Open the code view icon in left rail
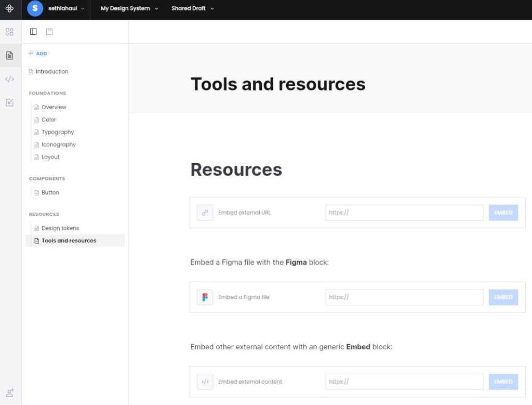The width and height of the screenshot is (532, 405). coord(9,79)
